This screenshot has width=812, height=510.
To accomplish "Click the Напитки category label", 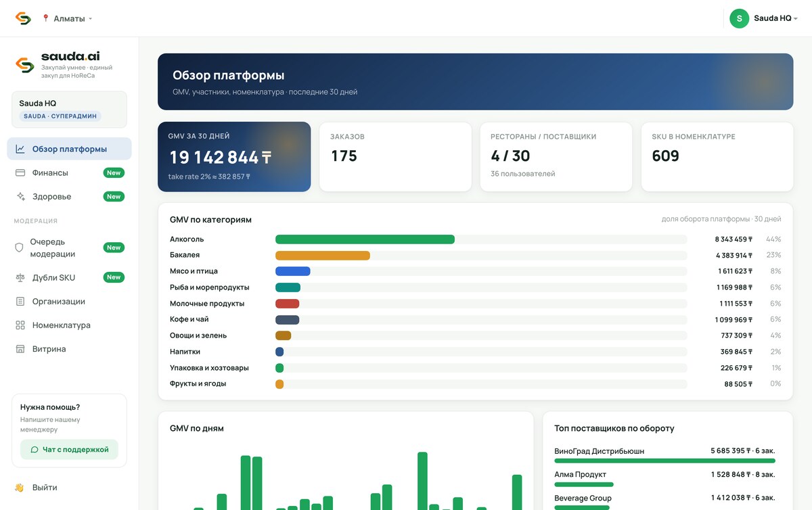I will pyautogui.click(x=185, y=352).
